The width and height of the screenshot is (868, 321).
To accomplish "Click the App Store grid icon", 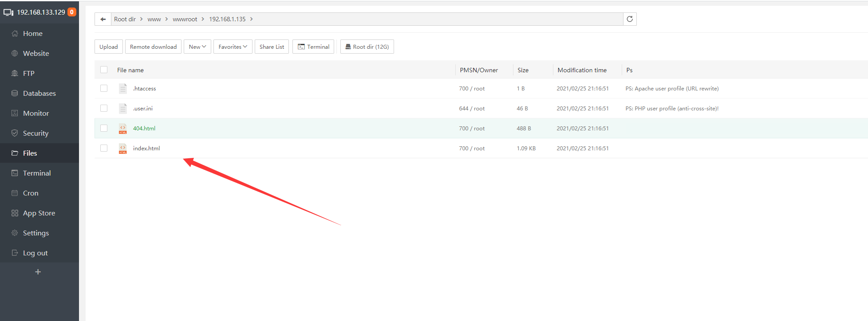I will (15, 213).
